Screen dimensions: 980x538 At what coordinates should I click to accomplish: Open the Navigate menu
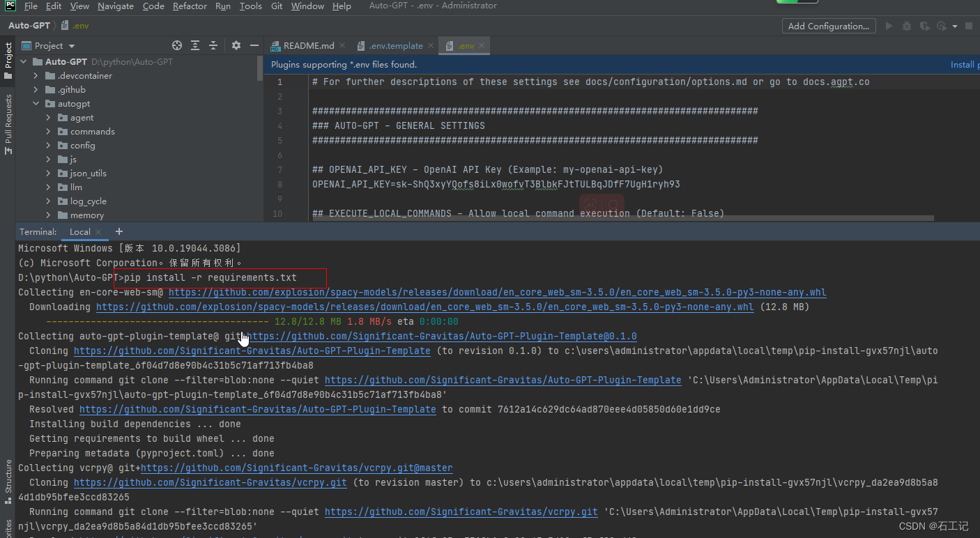pos(116,6)
